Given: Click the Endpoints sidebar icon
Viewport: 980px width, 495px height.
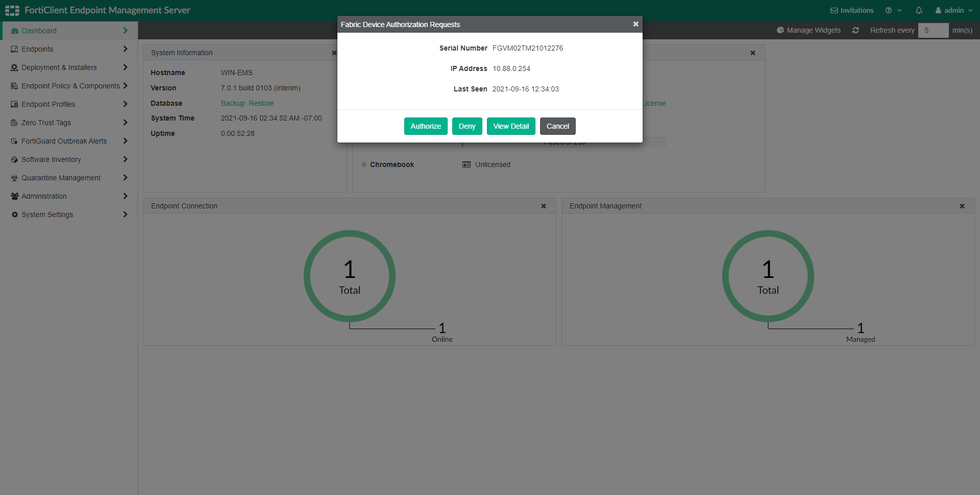Looking at the screenshot, I should 14,49.
